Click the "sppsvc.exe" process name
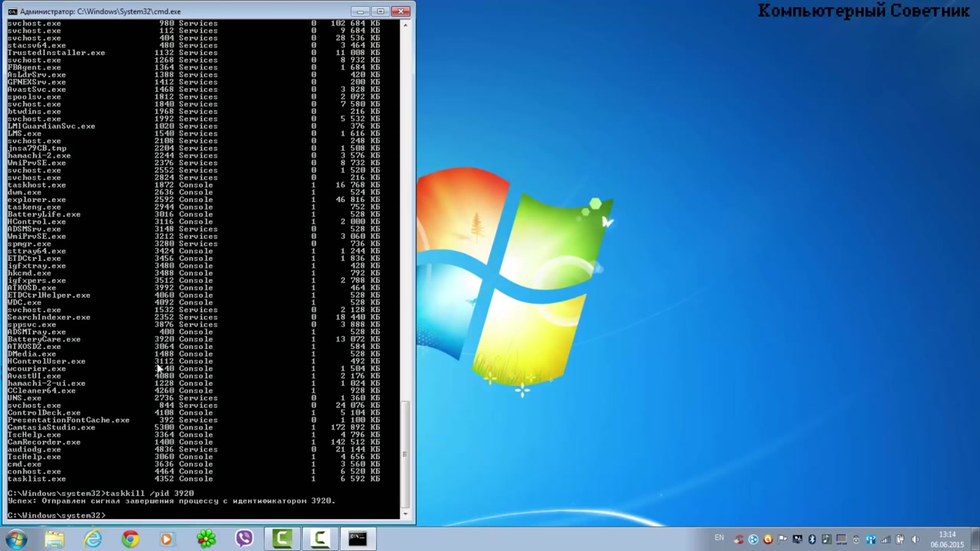Image resolution: width=980 pixels, height=551 pixels. pyautogui.click(x=31, y=324)
